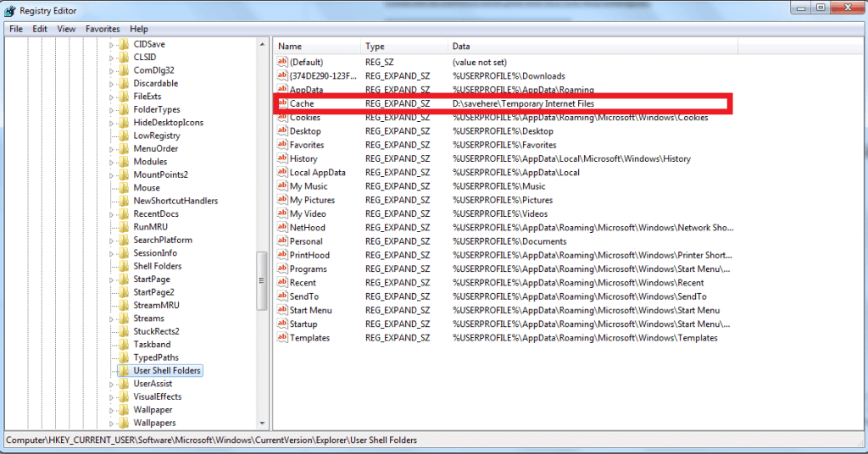Screen dimensions: 868x454
Task: Click the Start Menu value icon
Action: [282, 310]
